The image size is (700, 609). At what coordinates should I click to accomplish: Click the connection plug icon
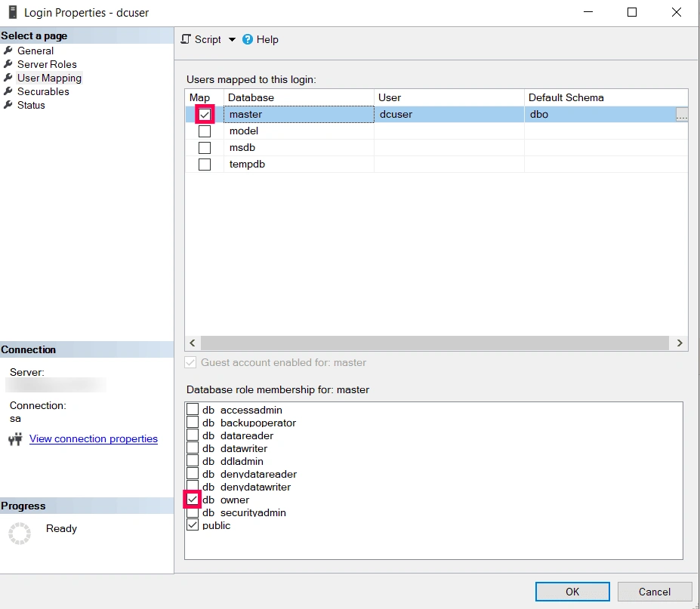click(x=16, y=439)
